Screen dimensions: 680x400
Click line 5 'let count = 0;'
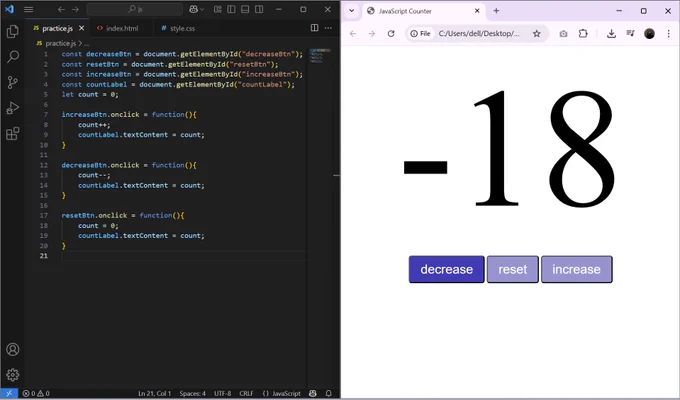click(90, 94)
